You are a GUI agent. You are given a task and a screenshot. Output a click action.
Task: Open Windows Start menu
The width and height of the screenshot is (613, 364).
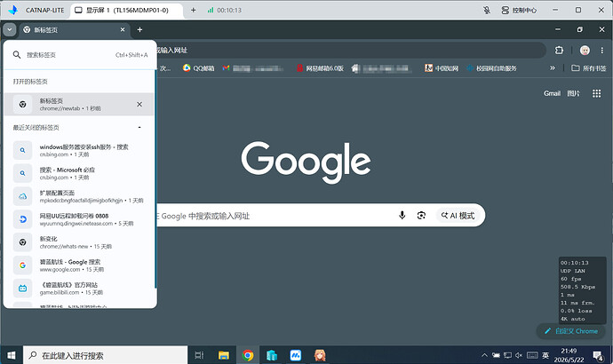[x=12, y=355]
